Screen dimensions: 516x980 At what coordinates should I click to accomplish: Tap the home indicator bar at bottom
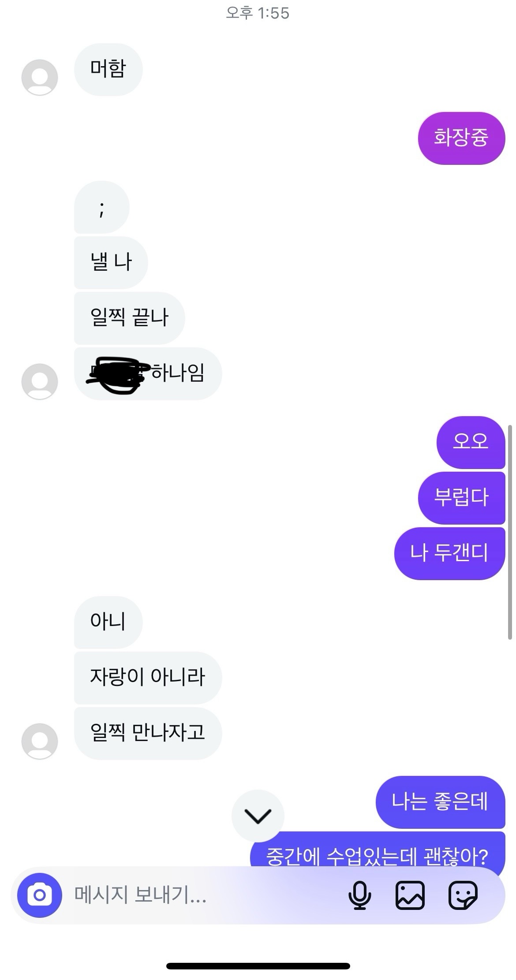tap(258, 965)
